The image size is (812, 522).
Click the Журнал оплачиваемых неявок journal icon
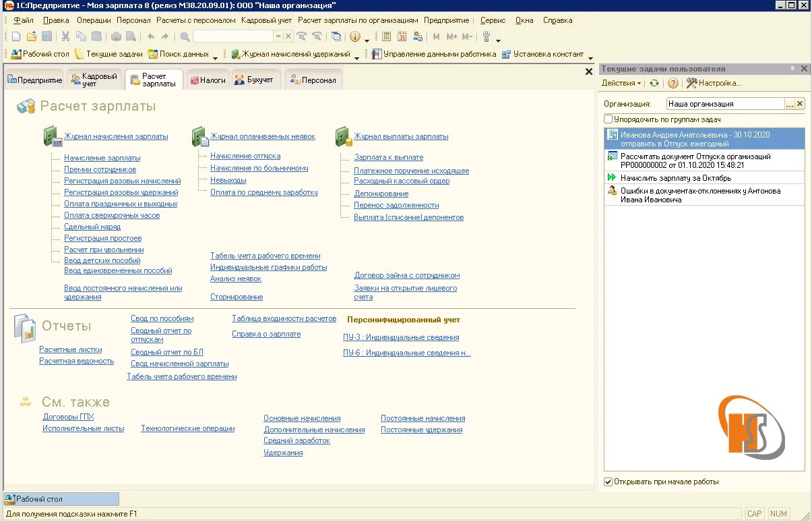coord(201,136)
